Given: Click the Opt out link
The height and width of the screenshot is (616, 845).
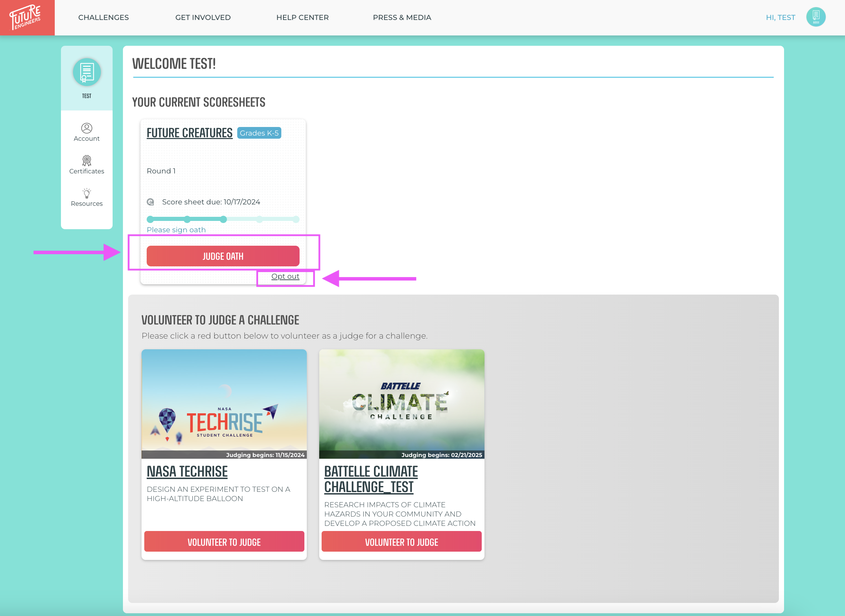Looking at the screenshot, I should coord(285,276).
